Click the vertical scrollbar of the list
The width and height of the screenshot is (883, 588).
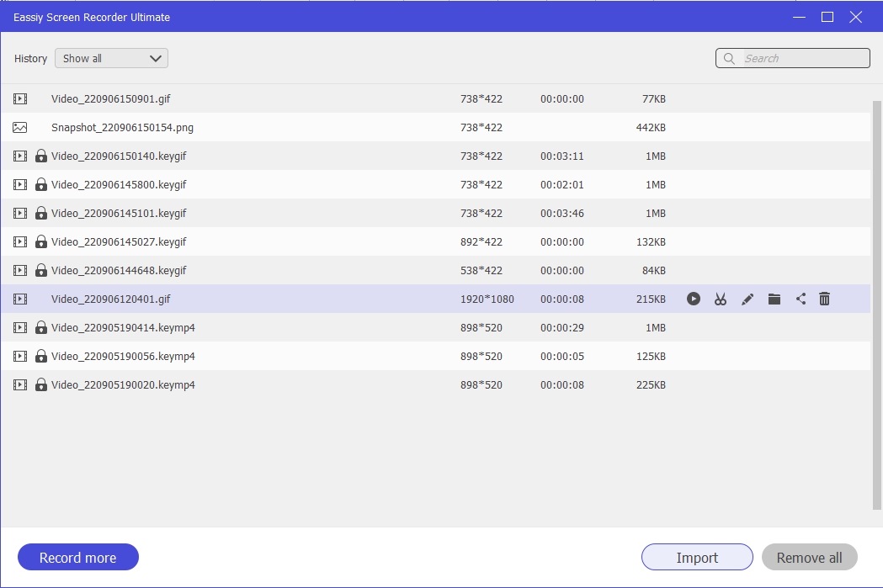coord(877,305)
